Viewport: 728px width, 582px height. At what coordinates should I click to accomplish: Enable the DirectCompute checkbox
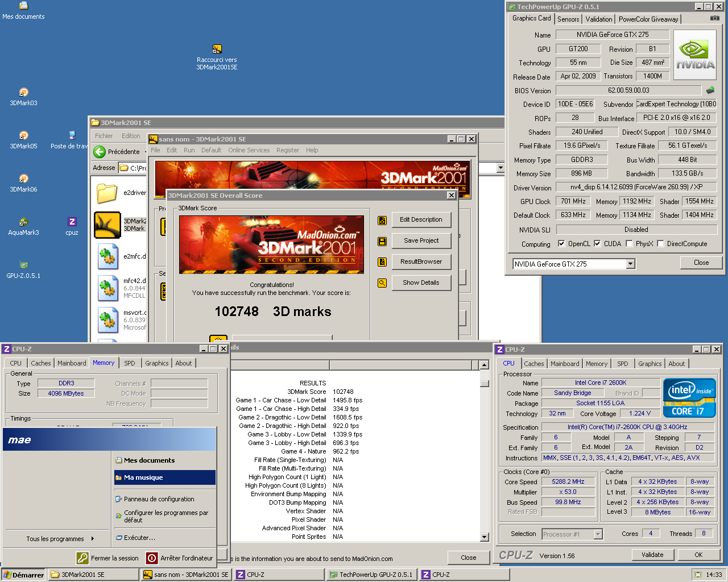pos(660,244)
